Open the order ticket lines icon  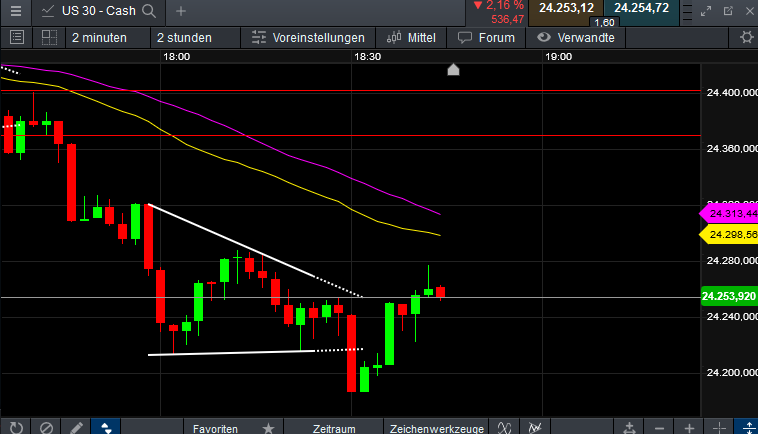point(686,13)
